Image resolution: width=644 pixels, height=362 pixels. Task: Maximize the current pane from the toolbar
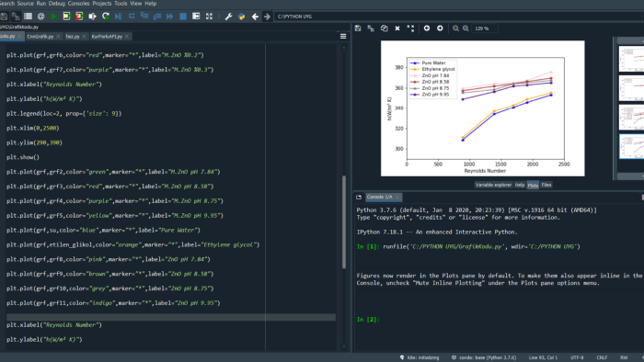(209, 17)
